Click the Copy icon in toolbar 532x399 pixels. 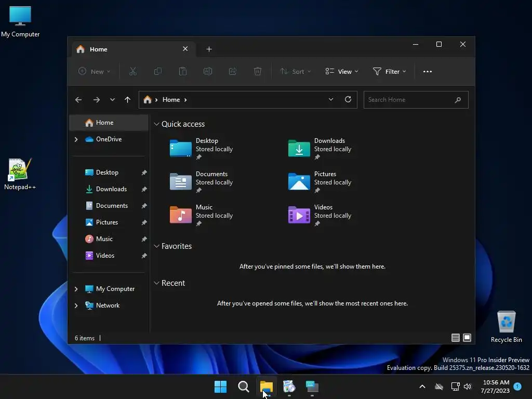click(158, 71)
